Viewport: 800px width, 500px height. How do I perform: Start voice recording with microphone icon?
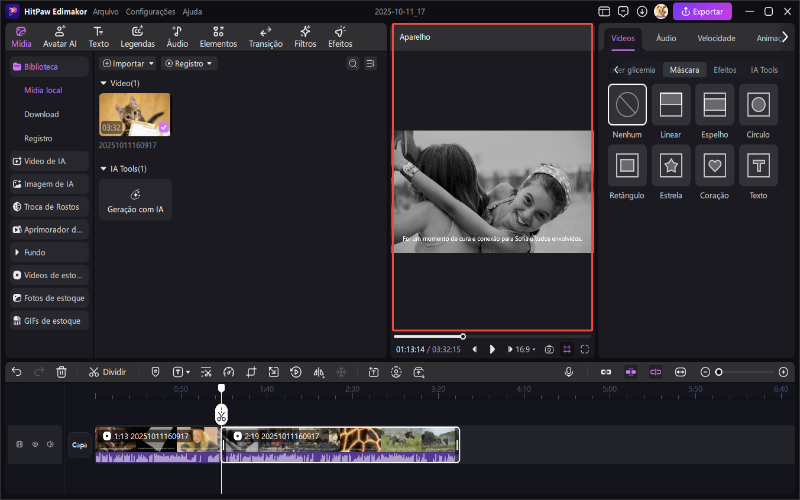(569, 372)
